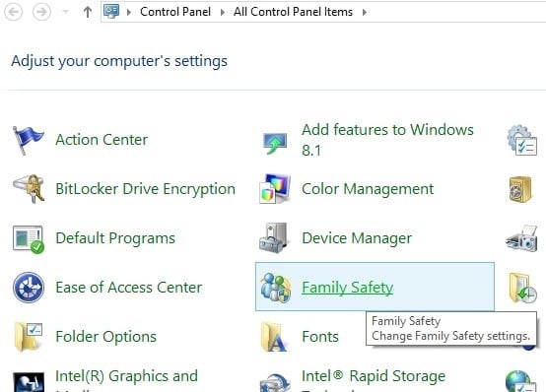Screen dimensions: 546x392
Task: Click the Ease of Access Center icon
Action: [29, 288]
